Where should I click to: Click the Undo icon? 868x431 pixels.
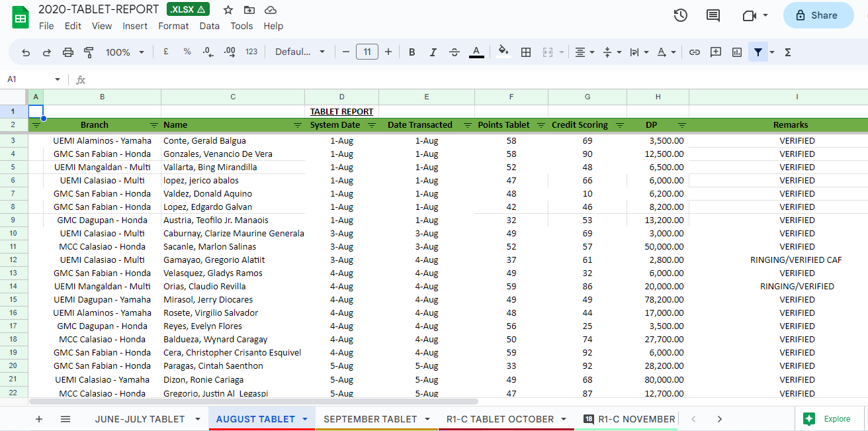(26, 52)
